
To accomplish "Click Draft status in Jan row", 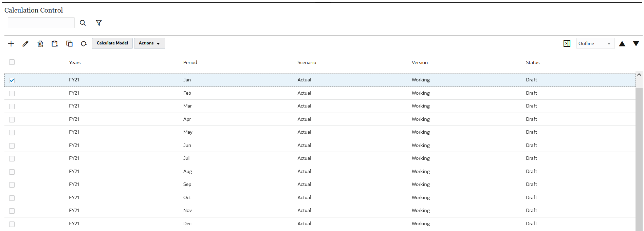I will (531, 80).
